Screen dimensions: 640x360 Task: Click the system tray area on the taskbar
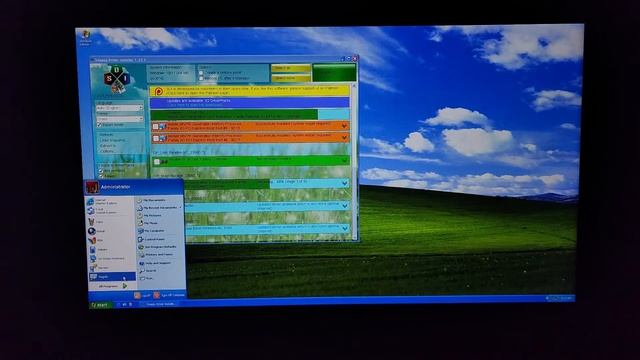tap(559, 299)
